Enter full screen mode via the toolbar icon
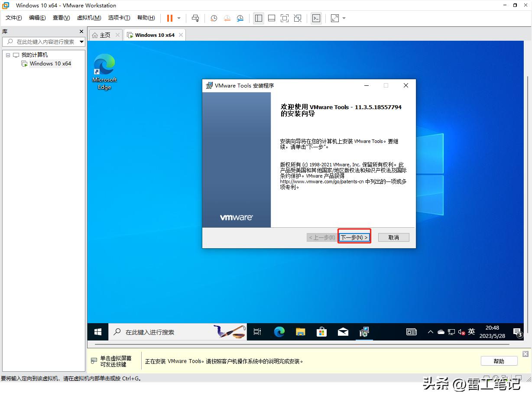 tap(285, 18)
